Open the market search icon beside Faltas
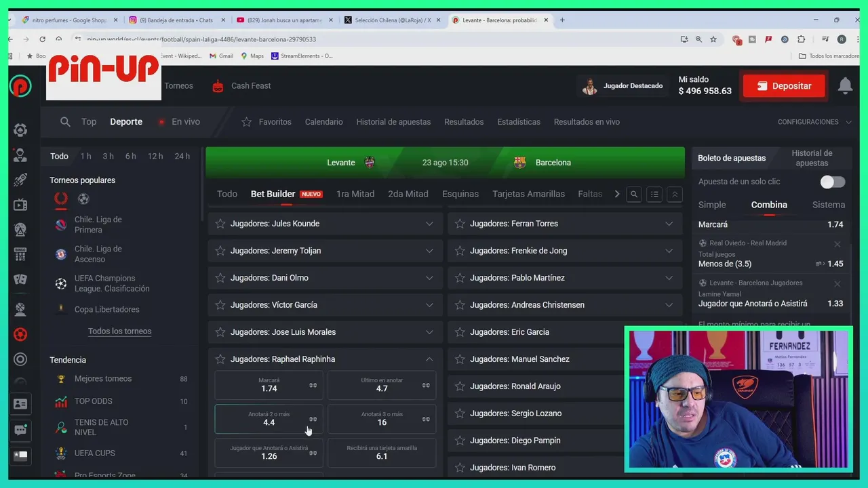 (x=634, y=195)
